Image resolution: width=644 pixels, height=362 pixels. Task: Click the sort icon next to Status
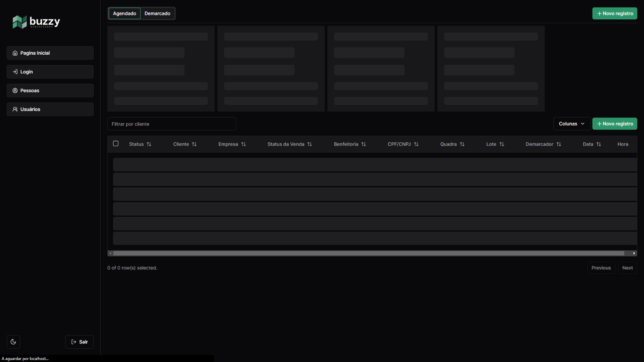tap(149, 144)
